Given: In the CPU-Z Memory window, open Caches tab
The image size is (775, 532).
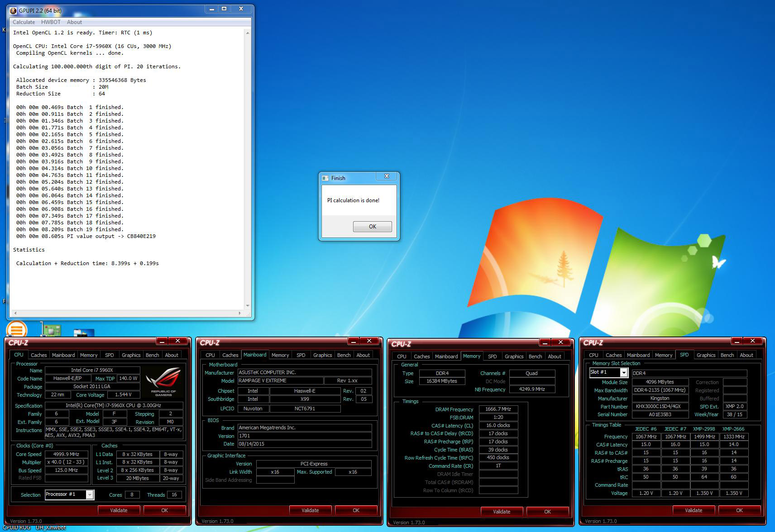Looking at the screenshot, I should click(x=422, y=356).
